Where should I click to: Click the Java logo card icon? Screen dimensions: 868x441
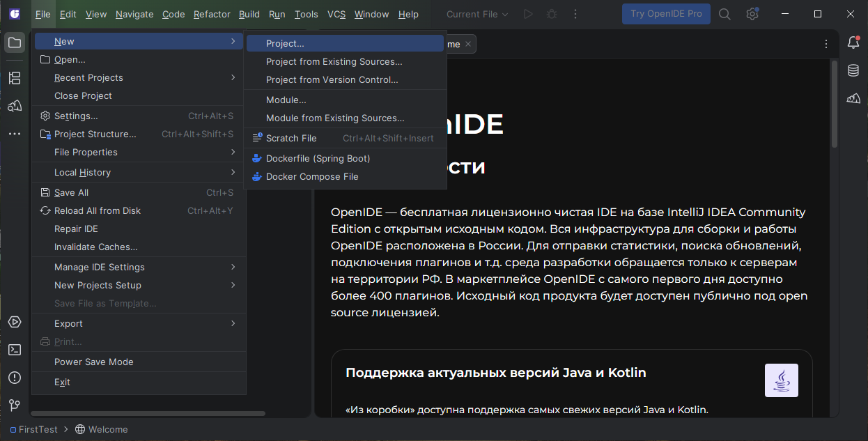(782, 380)
